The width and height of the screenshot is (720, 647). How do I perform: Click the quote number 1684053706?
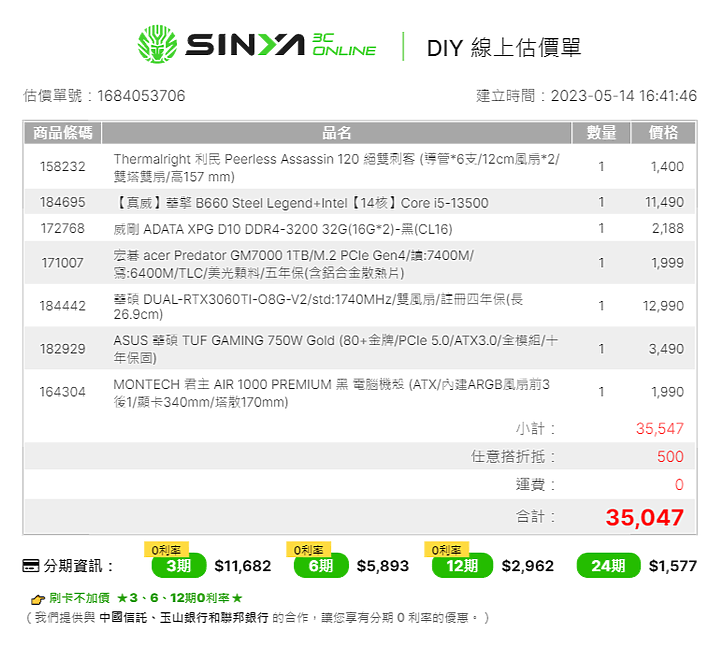141,96
